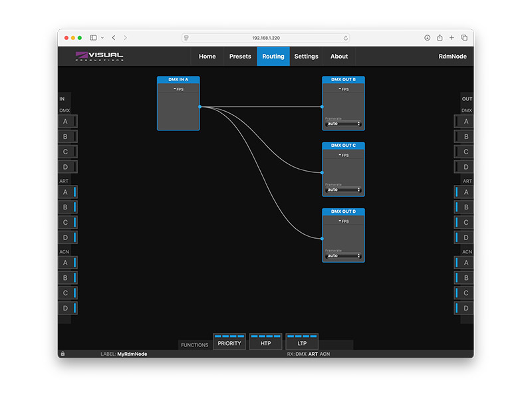Open DMX OUT D framerate dropdown
The image size is (532, 399).
(x=343, y=256)
